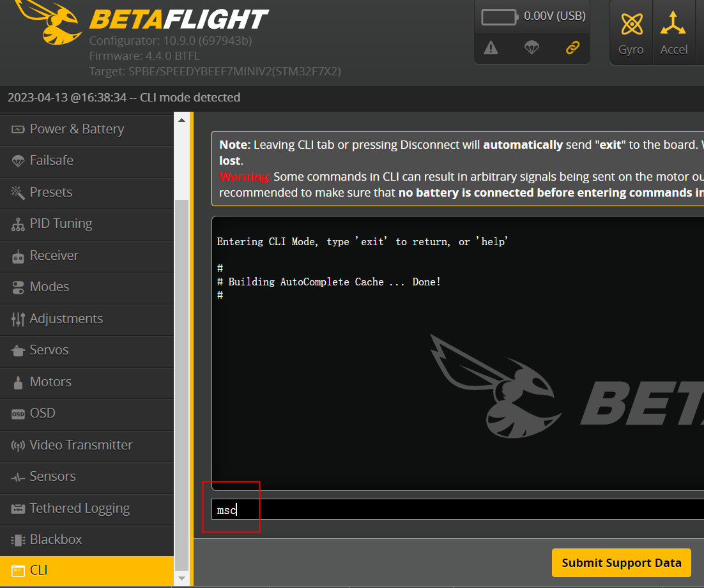The height and width of the screenshot is (588, 704).
Task: Click the Sensors pulse icon
Action: (x=18, y=478)
